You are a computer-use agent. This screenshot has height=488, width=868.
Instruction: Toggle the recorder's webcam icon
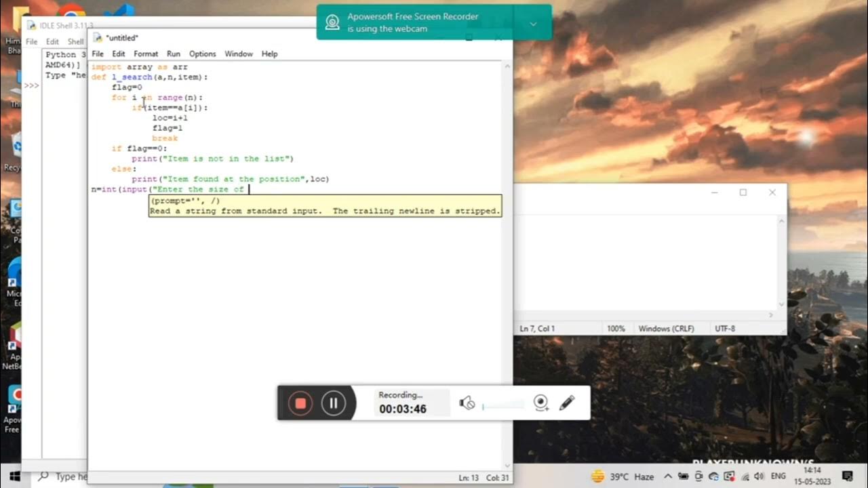click(540, 403)
